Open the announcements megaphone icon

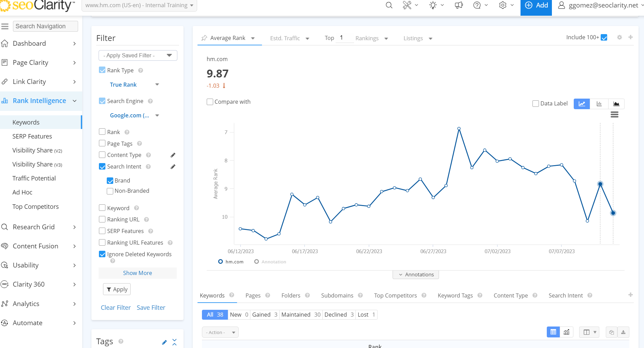[459, 5]
